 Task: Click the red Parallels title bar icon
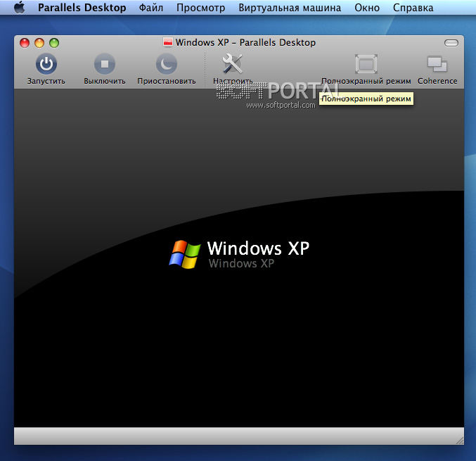[x=167, y=42]
